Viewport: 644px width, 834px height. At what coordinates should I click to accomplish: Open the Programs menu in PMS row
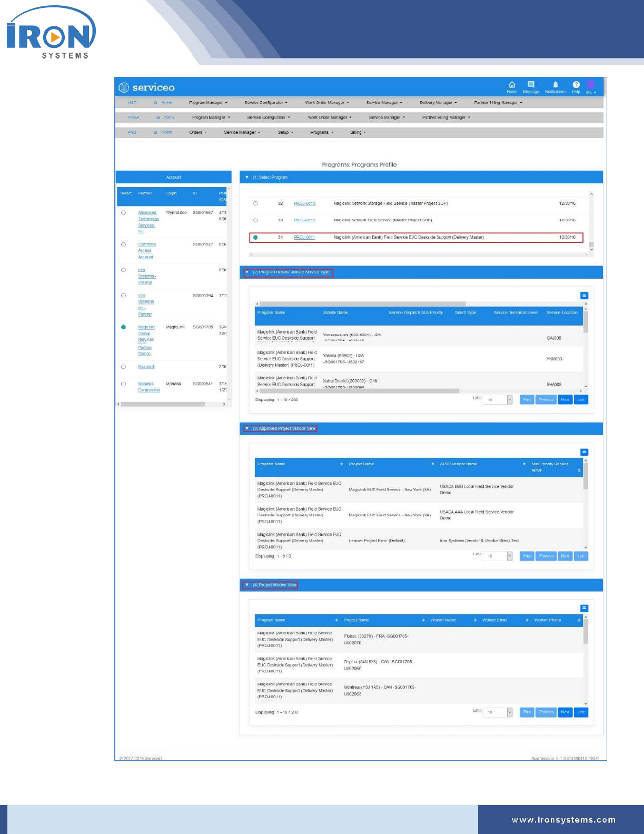[322, 132]
